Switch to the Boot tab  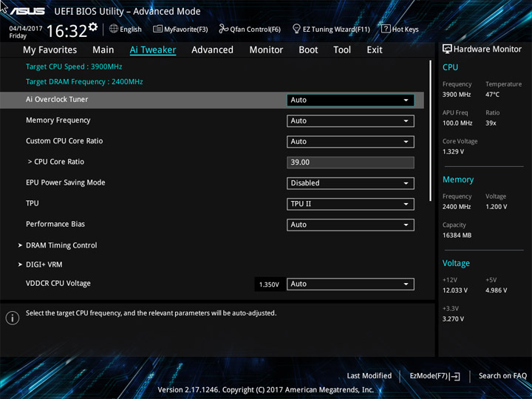308,50
